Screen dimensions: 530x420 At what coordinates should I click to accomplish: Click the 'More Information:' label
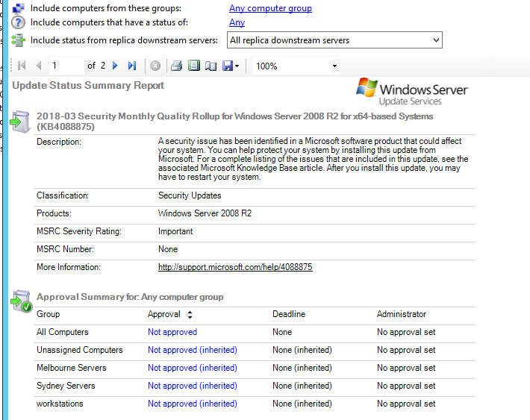pyautogui.click(x=69, y=267)
